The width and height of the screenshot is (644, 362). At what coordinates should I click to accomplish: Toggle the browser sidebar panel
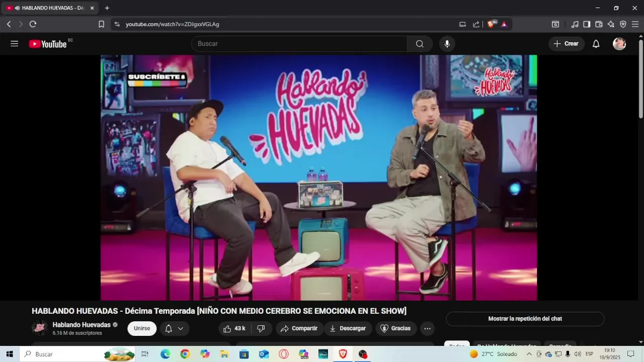(587, 24)
